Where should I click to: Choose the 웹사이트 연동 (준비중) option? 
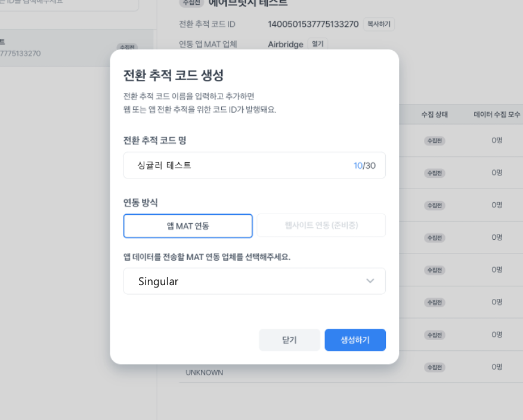coord(321,226)
